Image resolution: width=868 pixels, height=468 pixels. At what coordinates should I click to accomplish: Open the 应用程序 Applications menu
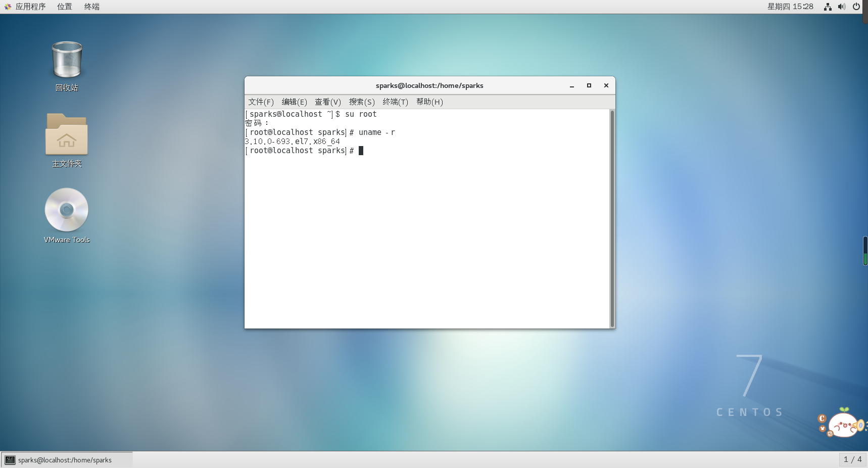tap(30, 7)
